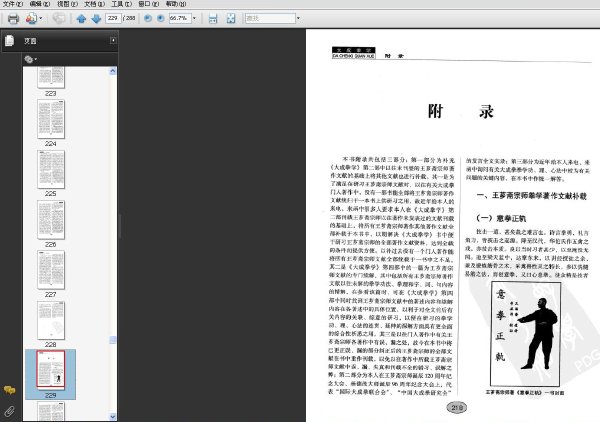Click the page number 218 at the page bottom
600x422 pixels.
coord(457,407)
